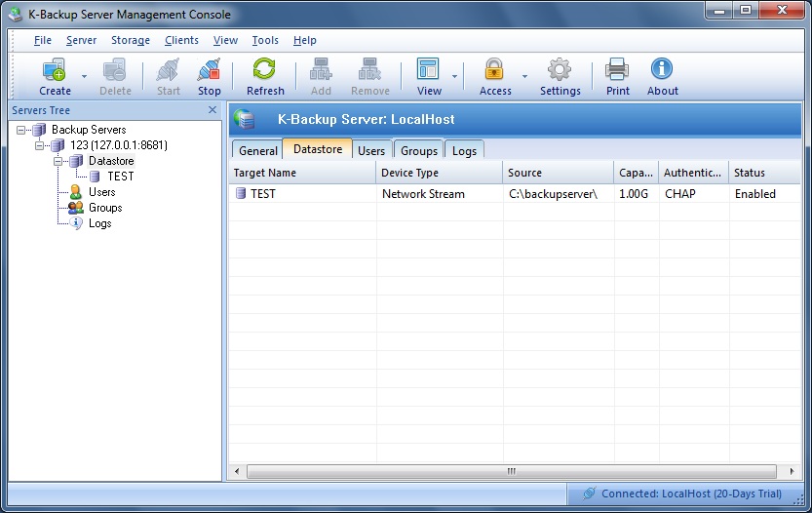Select Datastore node in Servers Tree
812x513 pixels.
point(111,161)
